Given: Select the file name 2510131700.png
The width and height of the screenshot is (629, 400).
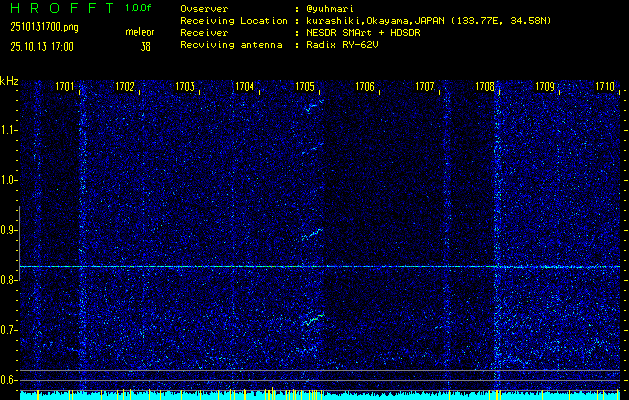Looking at the screenshot, I should click(x=45, y=27).
